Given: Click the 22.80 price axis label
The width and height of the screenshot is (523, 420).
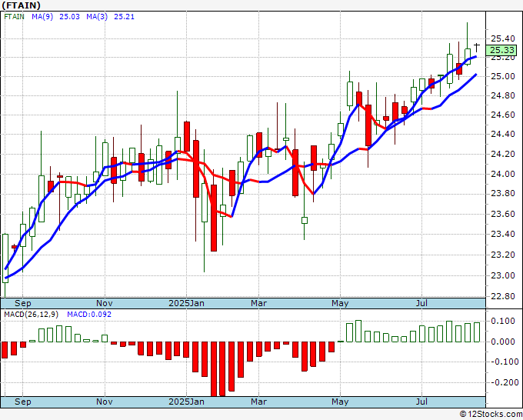Looking at the screenshot, I should (503, 296).
